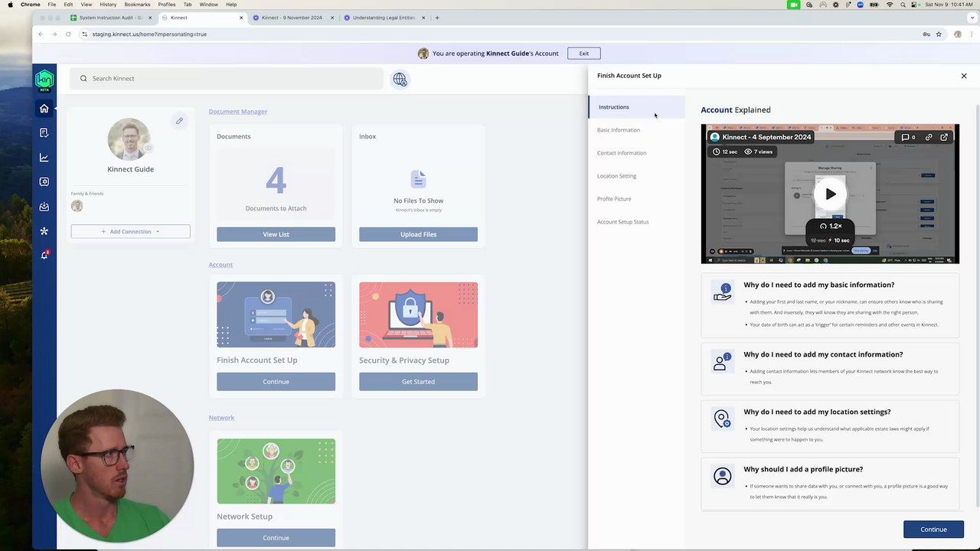Viewport: 980px width, 551px height.
Task: Copy the video link via chain icon
Action: click(929, 137)
